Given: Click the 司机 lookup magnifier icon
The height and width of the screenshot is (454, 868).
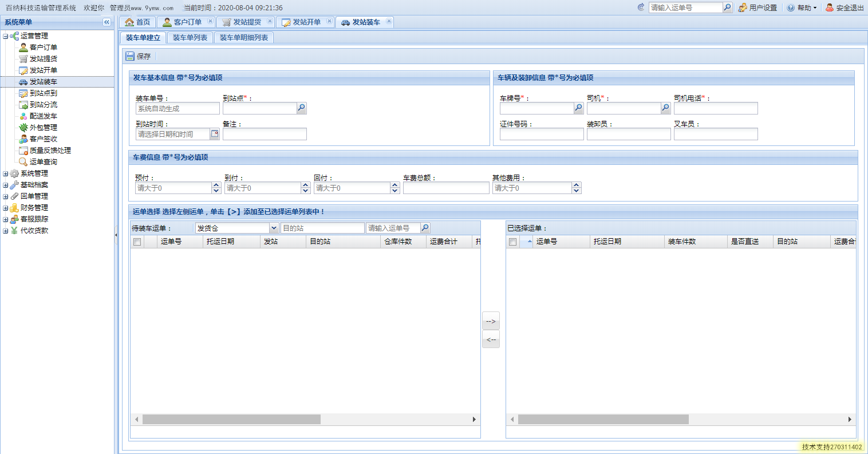Looking at the screenshot, I should [666, 108].
